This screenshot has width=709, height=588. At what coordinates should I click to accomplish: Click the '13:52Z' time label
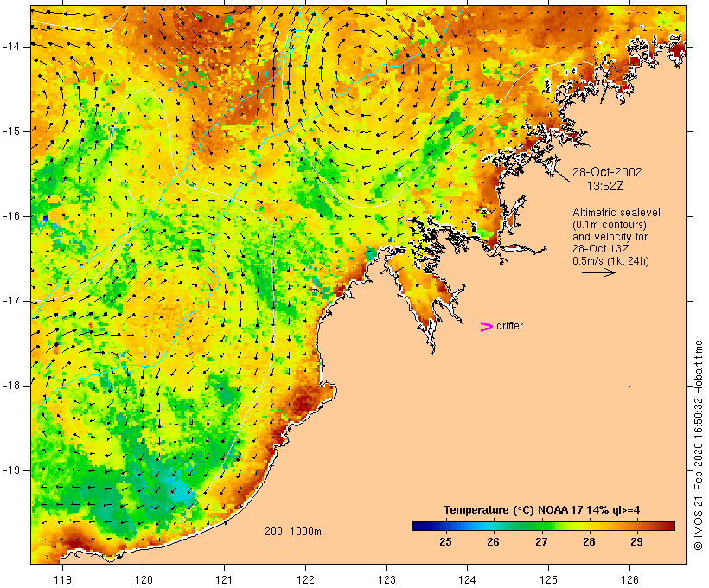[x=605, y=186]
